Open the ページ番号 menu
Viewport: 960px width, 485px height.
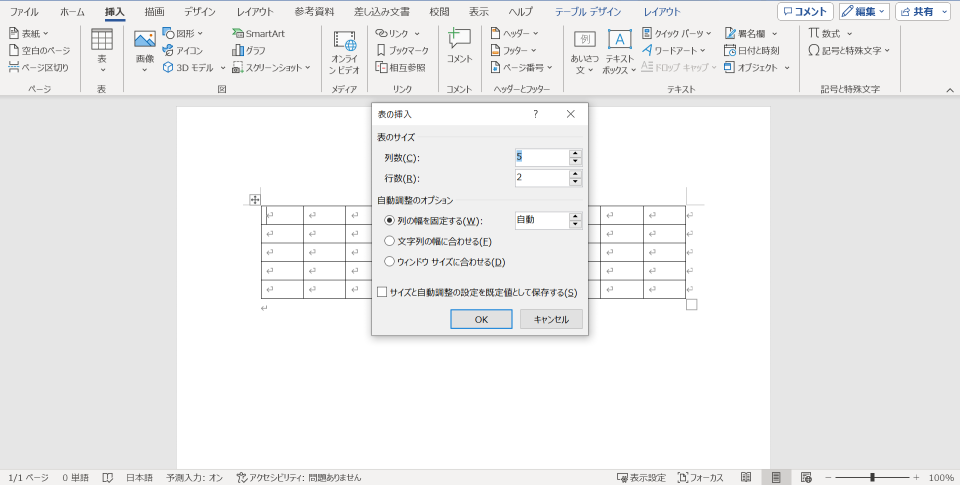pyautogui.click(x=521, y=67)
